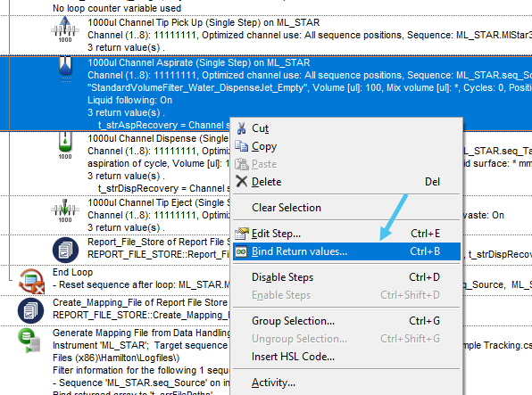Click the copy pages icon in menu
The image size is (532, 395).
[242, 146]
